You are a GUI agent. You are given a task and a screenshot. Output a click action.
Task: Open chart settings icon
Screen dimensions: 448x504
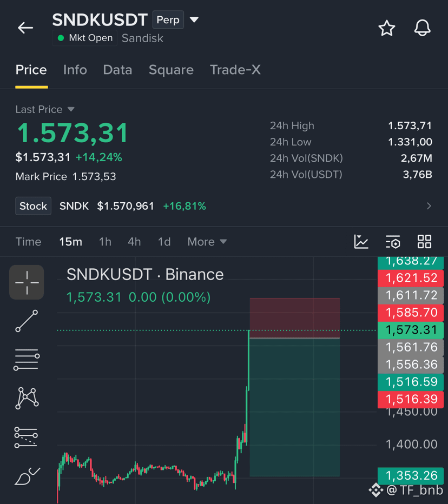[393, 241]
